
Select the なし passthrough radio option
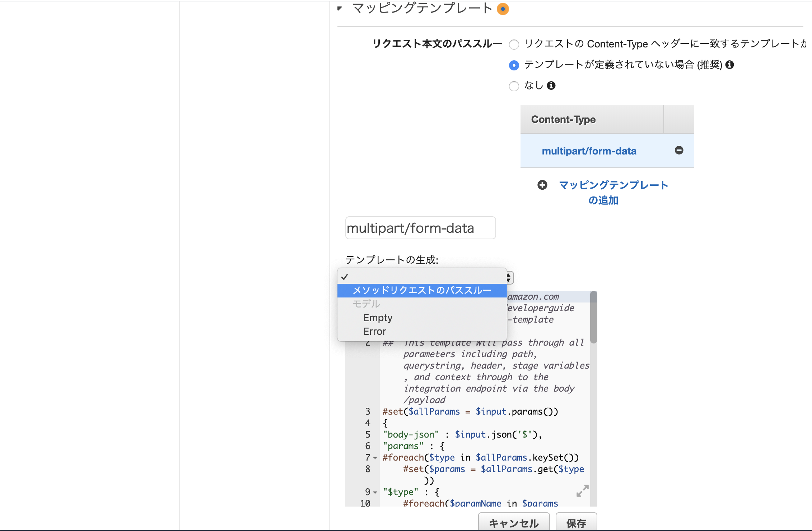point(514,86)
